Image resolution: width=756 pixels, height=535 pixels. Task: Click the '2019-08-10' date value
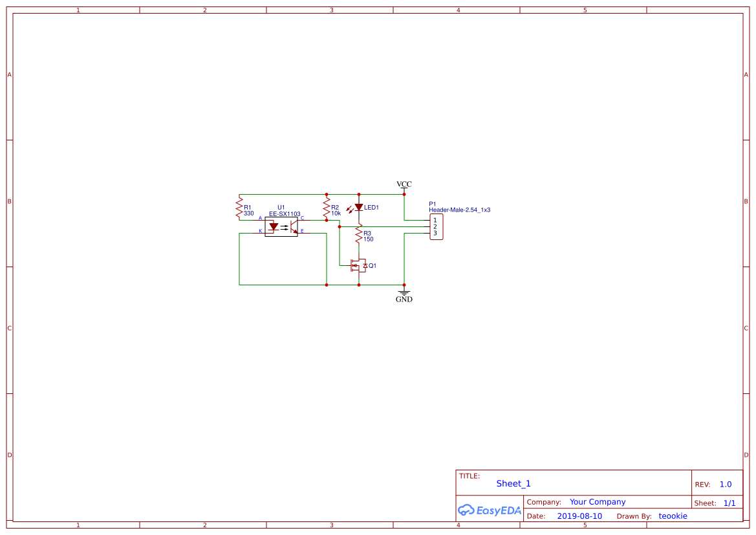pos(579,516)
